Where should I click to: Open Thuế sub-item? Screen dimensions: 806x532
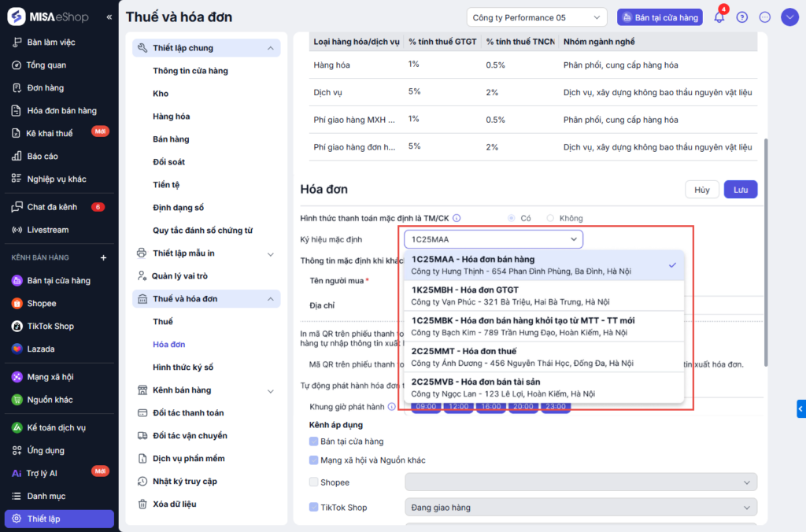[162, 322]
